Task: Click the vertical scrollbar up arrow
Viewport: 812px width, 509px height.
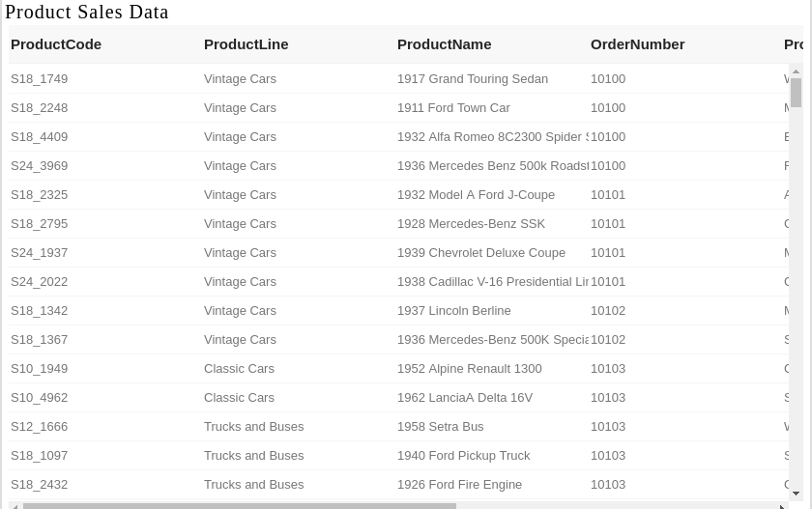Action: (796, 71)
